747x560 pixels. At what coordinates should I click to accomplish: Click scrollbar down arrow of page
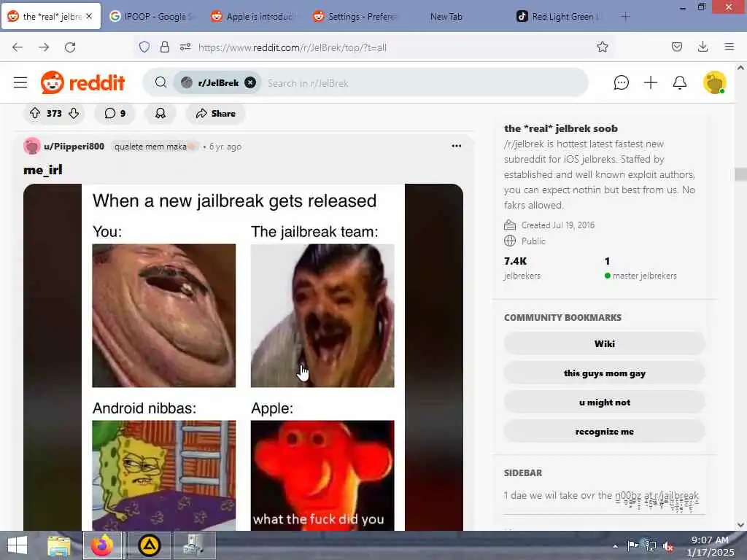tap(740, 525)
